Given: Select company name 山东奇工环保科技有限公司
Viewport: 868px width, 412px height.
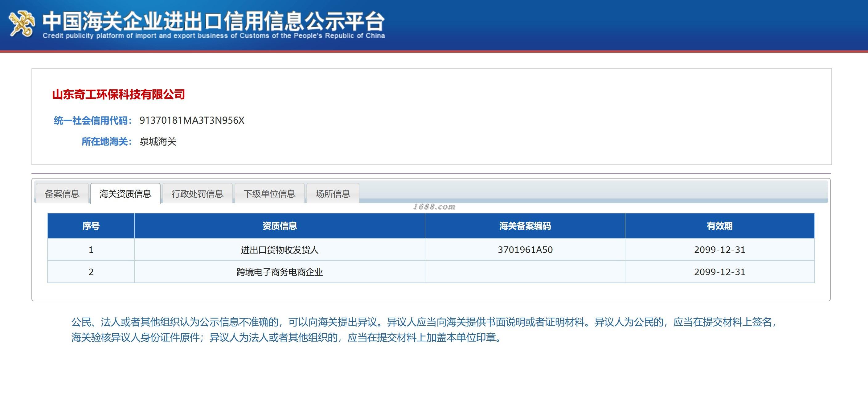Looking at the screenshot, I should pyautogui.click(x=119, y=94).
